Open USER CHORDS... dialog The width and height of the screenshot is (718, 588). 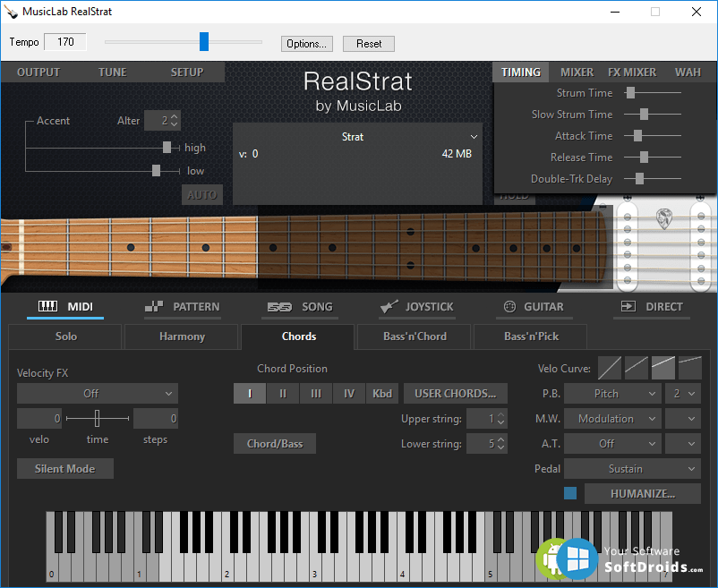(x=456, y=394)
